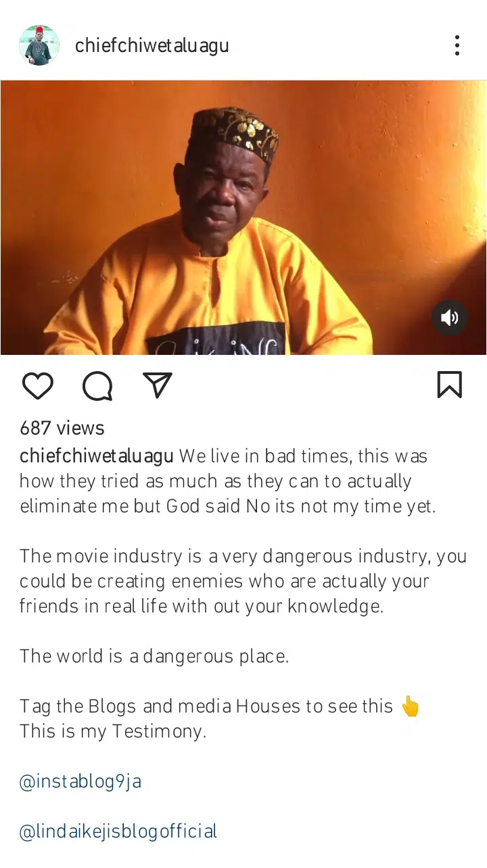487x868 pixels.
Task: Share post with paper plane icon
Action: coord(158,385)
